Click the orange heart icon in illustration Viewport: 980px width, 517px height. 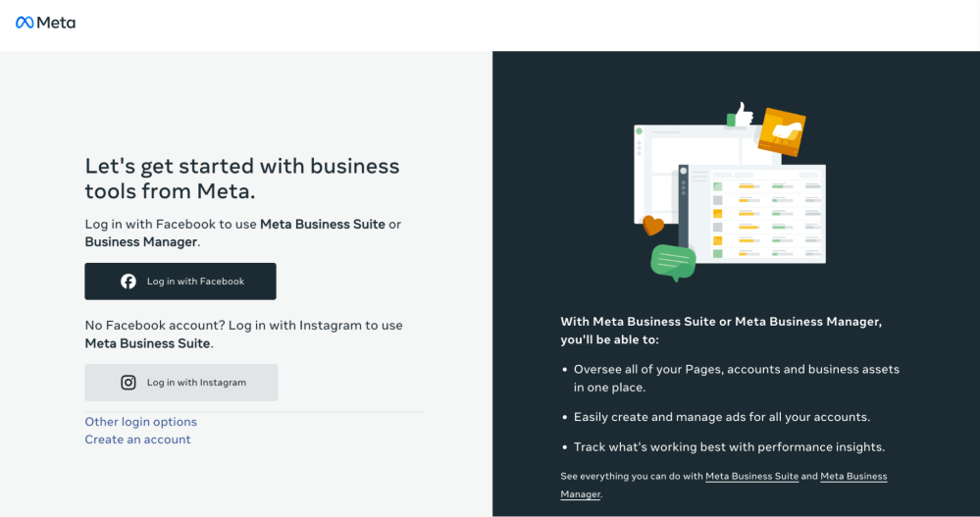(x=653, y=225)
